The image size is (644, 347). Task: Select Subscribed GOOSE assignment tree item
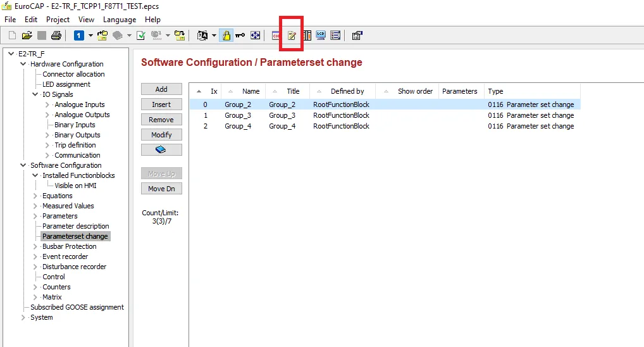click(x=77, y=307)
